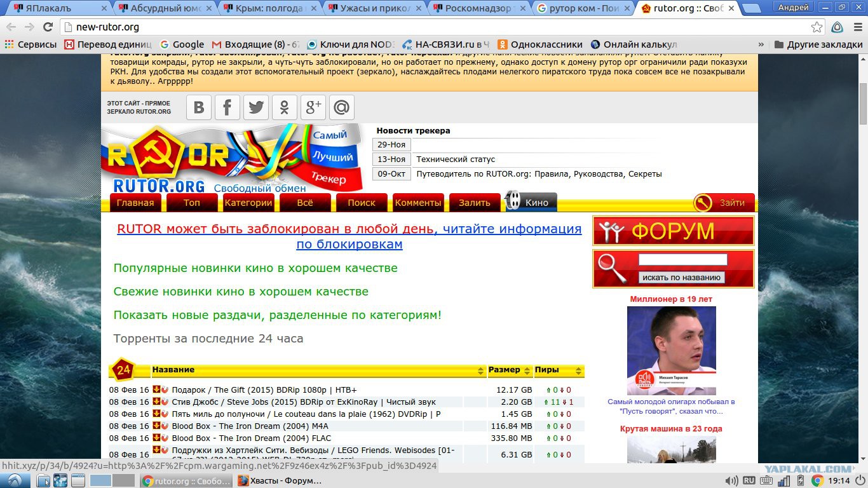Image resolution: width=868 pixels, height=488 pixels.
Task: Switch to рутор ком Google search tab
Action: pyautogui.click(x=585, y=8)
